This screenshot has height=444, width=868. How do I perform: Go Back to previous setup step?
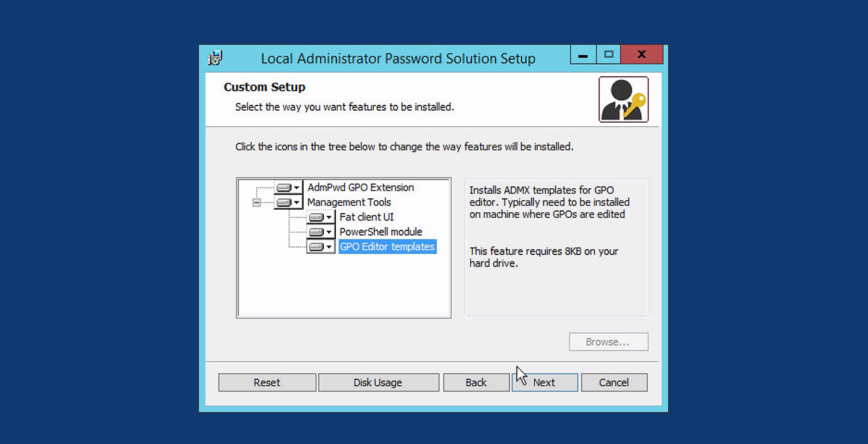[476, 383]
